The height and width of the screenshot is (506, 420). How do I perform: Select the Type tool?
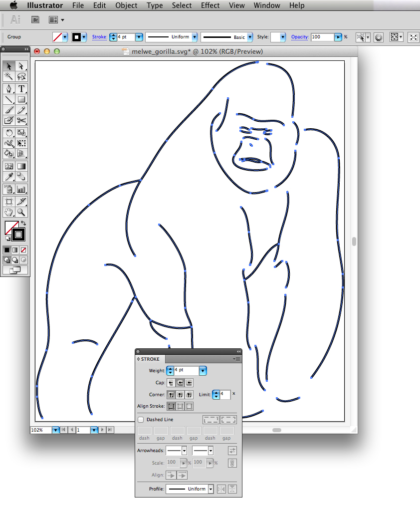point(20,89)
